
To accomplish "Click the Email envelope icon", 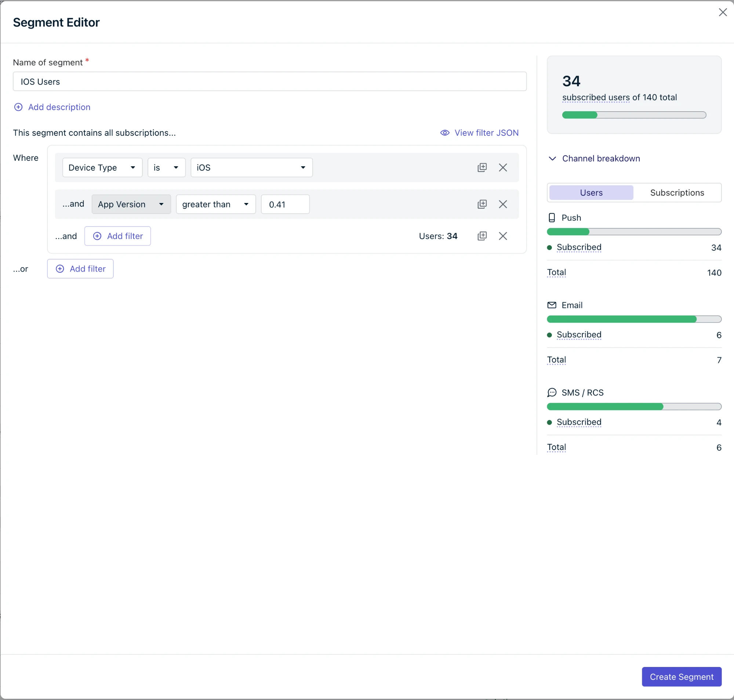I will pos(552,305).
